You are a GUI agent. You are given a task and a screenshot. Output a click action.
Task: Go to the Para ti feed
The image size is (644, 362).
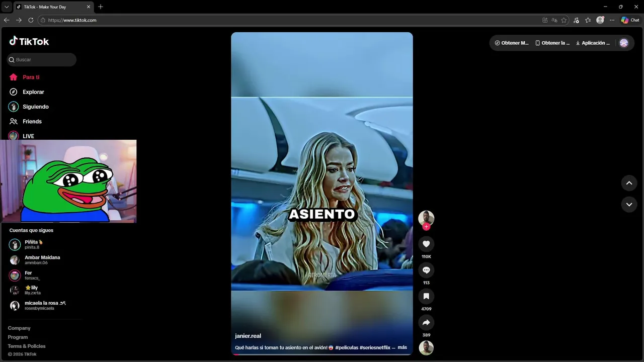coord(24,77)
